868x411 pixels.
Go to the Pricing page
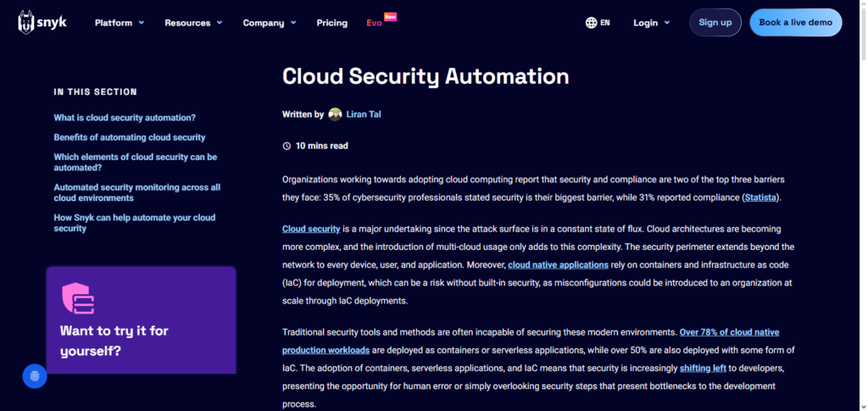point(332,23)
